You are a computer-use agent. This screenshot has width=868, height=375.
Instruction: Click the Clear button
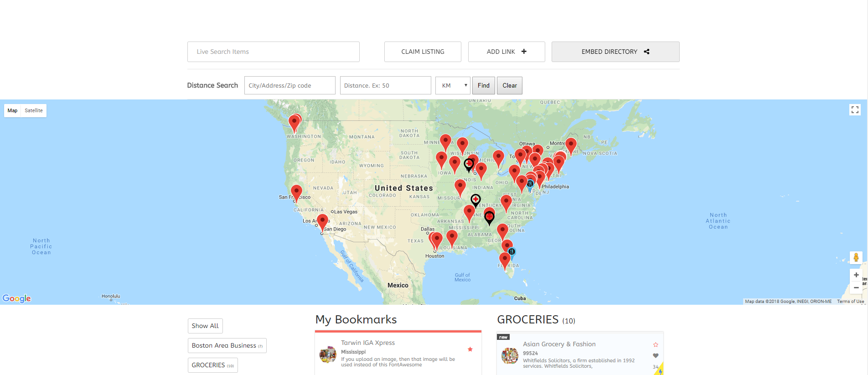pos(510,85)
